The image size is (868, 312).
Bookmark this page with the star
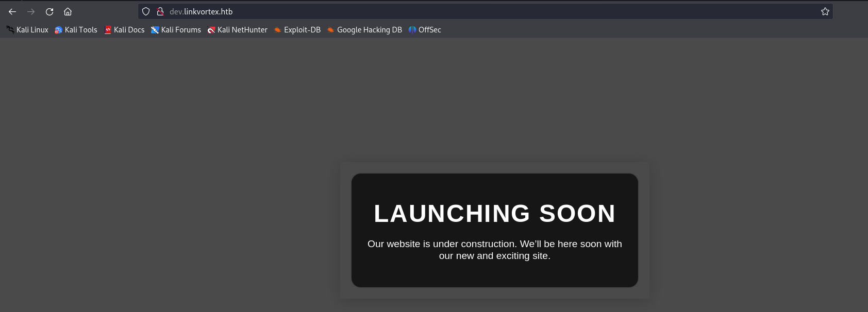825,11
